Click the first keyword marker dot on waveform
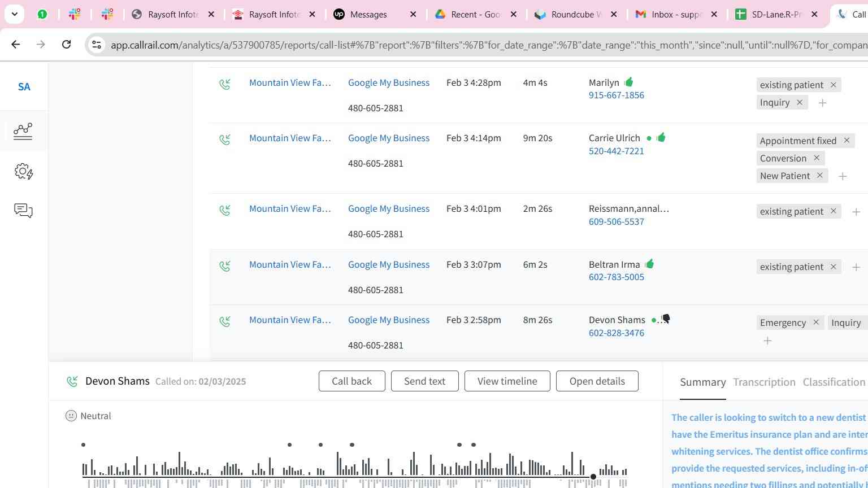Image resolution: width=868 pixels, height=488 pixels. (83, 445)
